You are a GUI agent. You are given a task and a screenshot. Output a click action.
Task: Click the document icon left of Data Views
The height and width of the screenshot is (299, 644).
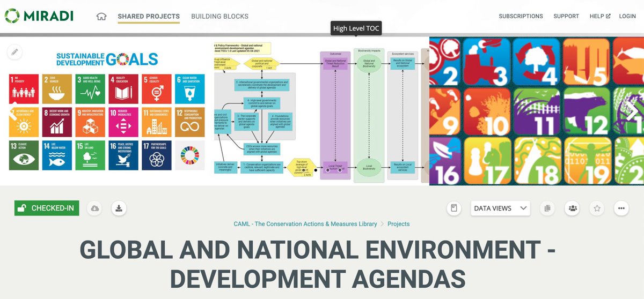pos(454,208)
